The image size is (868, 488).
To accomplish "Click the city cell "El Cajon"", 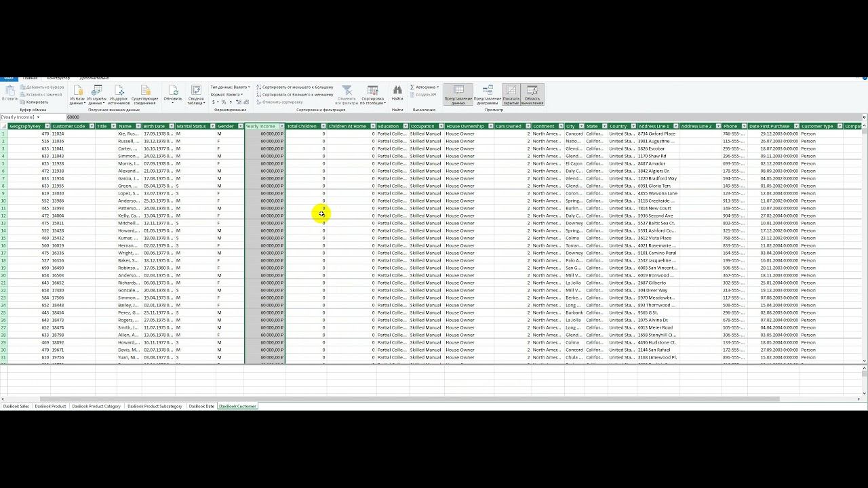I will click(x=574, y=163).
